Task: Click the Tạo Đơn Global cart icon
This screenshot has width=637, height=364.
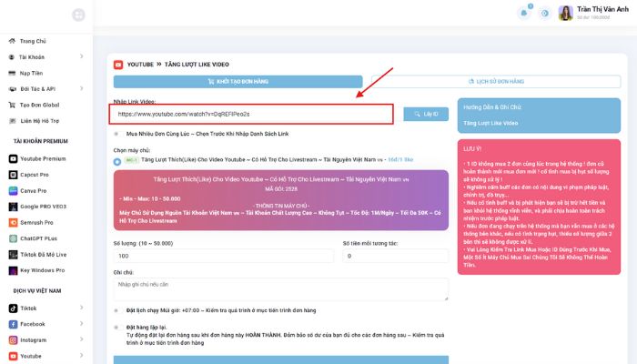Action: point(12,105)
